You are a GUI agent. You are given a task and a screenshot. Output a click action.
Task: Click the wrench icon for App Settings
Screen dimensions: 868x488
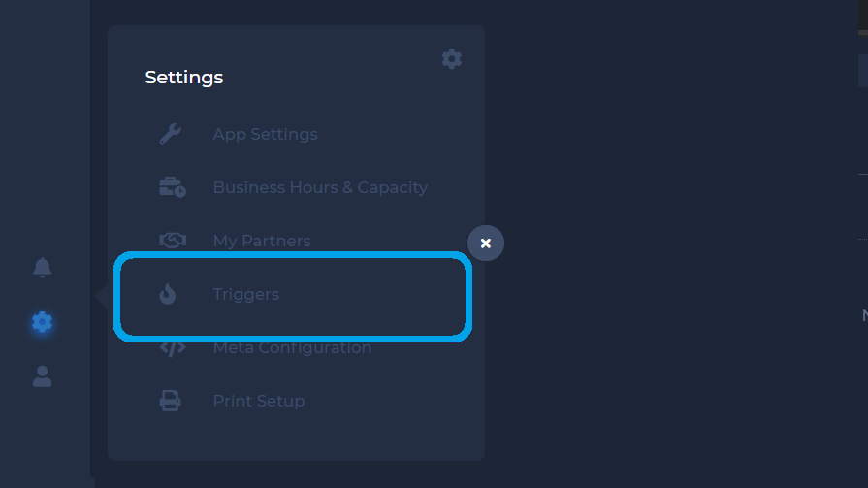171,134
